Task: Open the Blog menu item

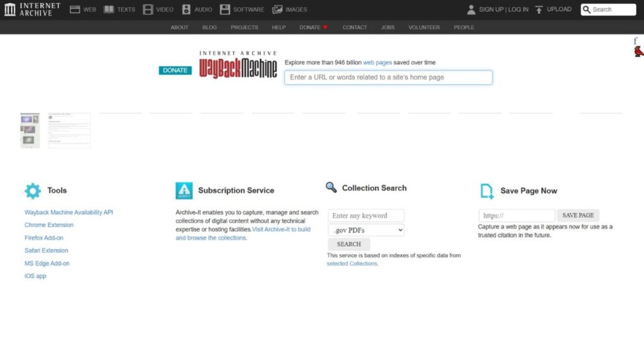Action: coord(209,28)
